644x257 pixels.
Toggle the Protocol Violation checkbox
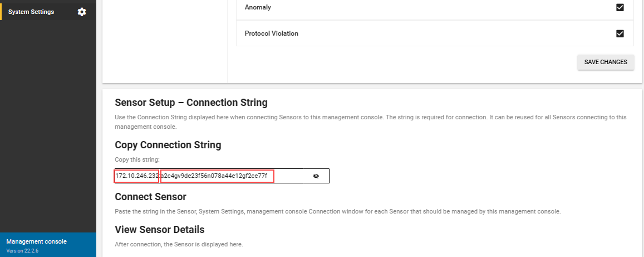pyautogui.click(x=620, y=33)
